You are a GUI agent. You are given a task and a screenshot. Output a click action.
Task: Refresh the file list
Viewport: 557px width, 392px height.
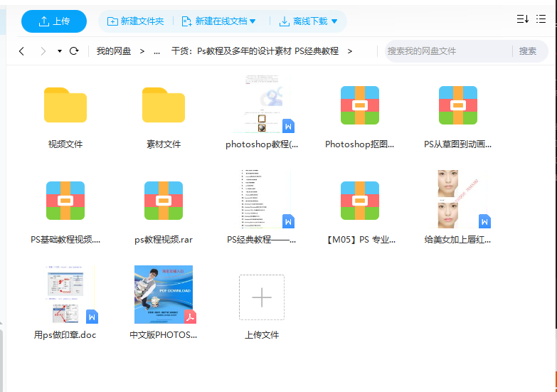(x=74, y=51)
